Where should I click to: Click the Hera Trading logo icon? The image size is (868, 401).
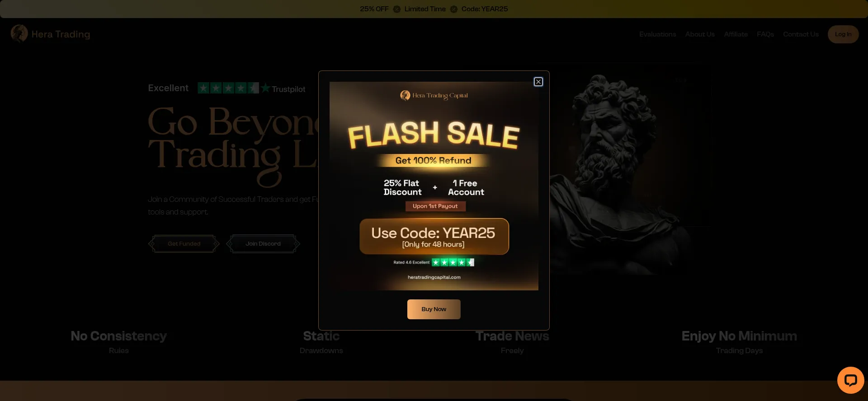[19, 33]
